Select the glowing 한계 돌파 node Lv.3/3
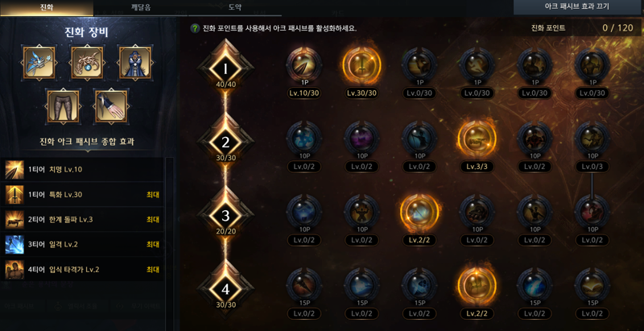The width and height of the screenshot is (644, 331). 477,139
